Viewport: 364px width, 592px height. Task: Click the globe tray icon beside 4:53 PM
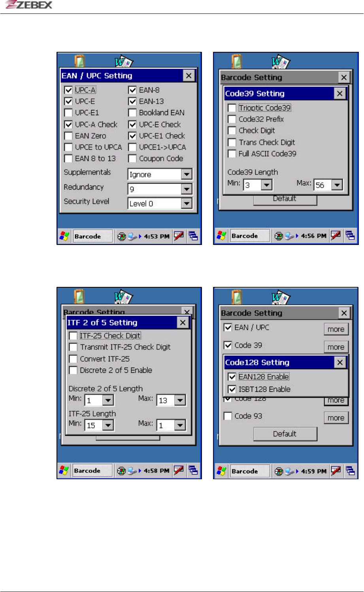(x=122, y=236)
